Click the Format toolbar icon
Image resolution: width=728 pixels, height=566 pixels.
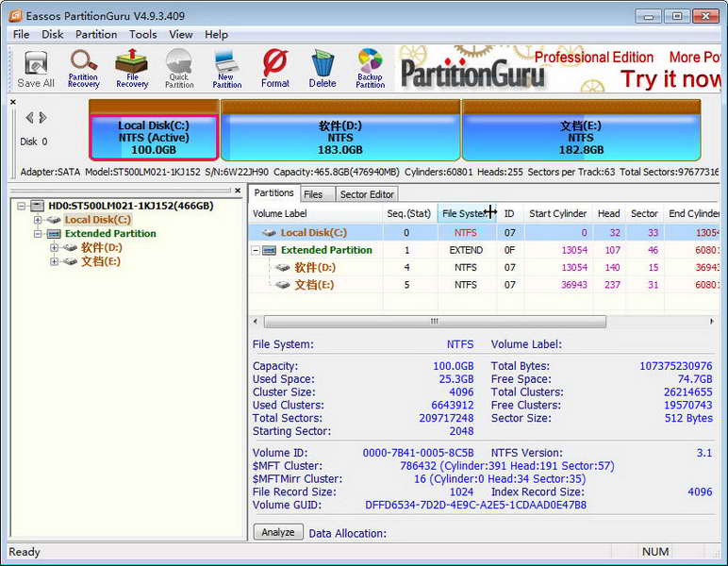pos(274,69)
